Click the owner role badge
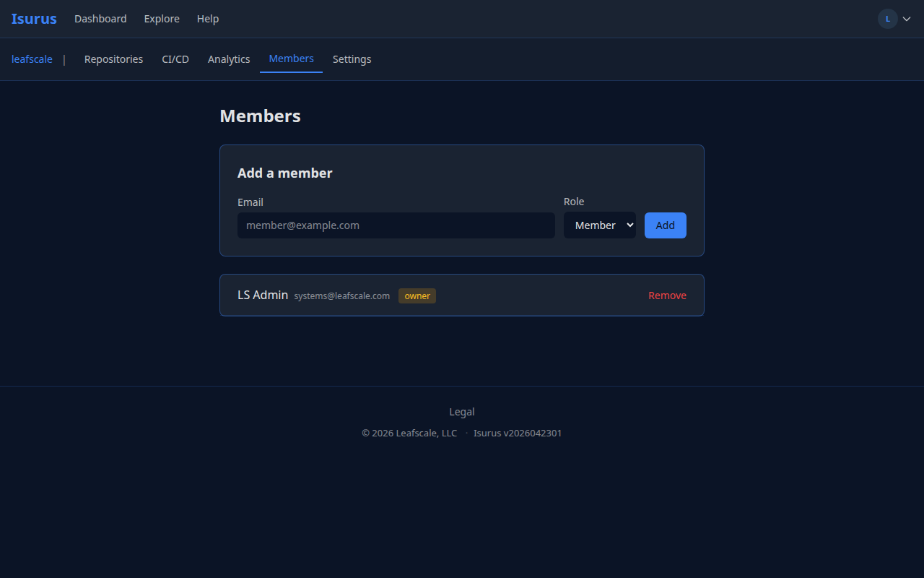This screenshot has width=924, height=578. click(417, 296)
